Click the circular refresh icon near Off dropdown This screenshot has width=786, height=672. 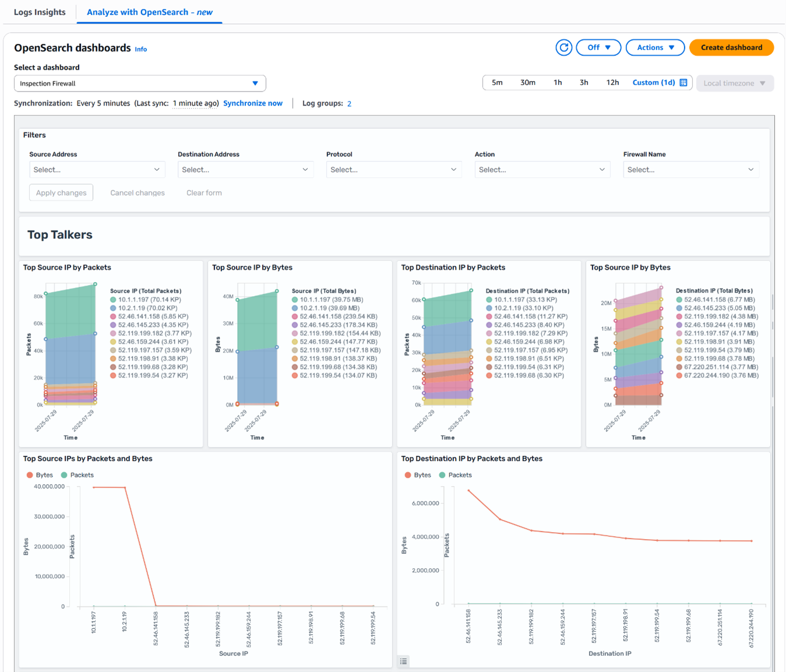(563, 47)
